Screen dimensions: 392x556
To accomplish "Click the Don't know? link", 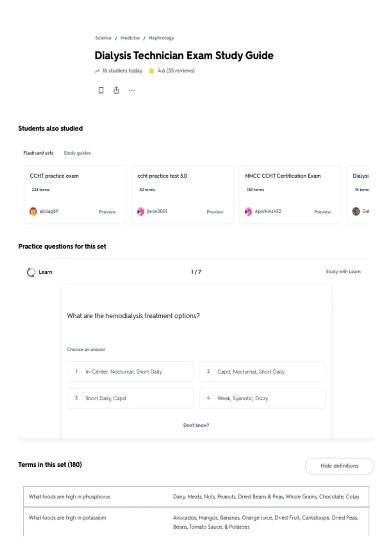I will pyautogui.click(x=196, y=425).
